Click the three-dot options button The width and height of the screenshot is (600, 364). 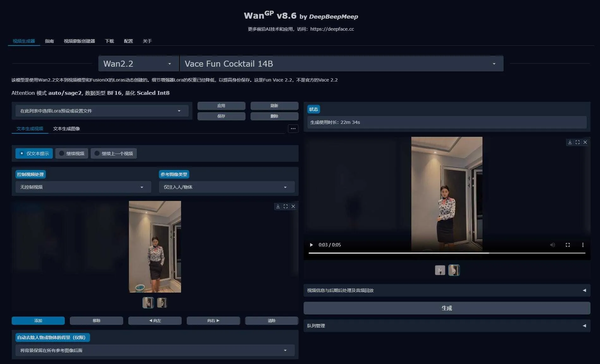293,129
